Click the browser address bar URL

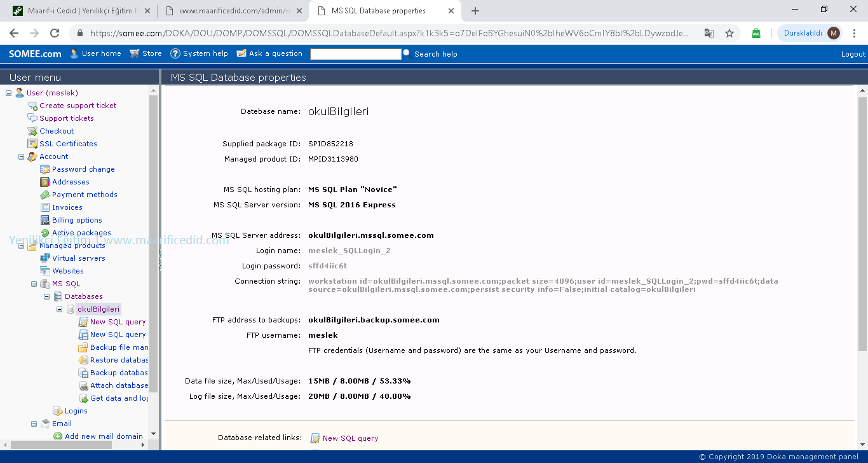click(x=389, y=33)
